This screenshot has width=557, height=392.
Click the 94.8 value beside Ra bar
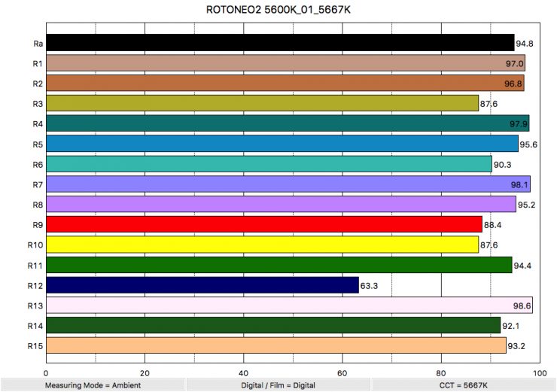[525, 44]
